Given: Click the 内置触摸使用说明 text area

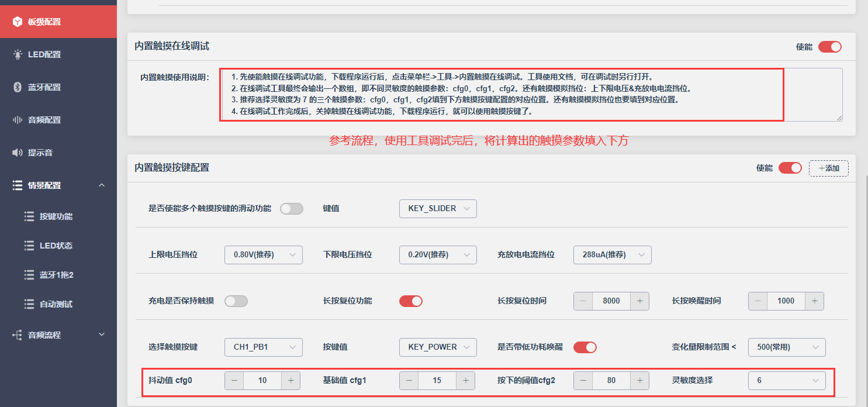Looking at the screenshot, I should pyautogui.click(x=531, y=95).
